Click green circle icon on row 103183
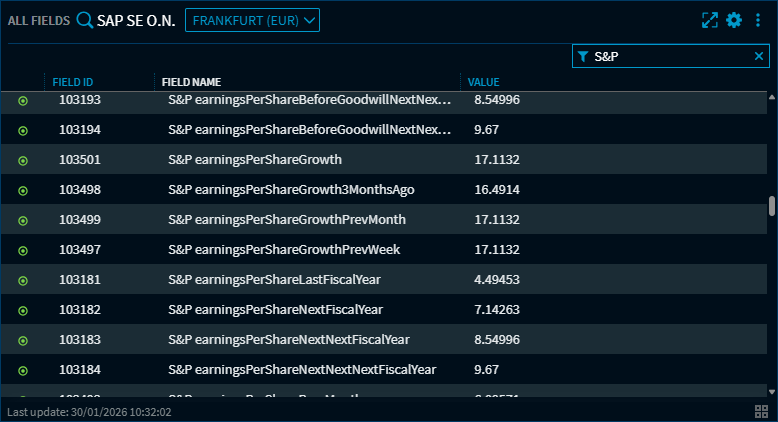 (x=23, y=340)
